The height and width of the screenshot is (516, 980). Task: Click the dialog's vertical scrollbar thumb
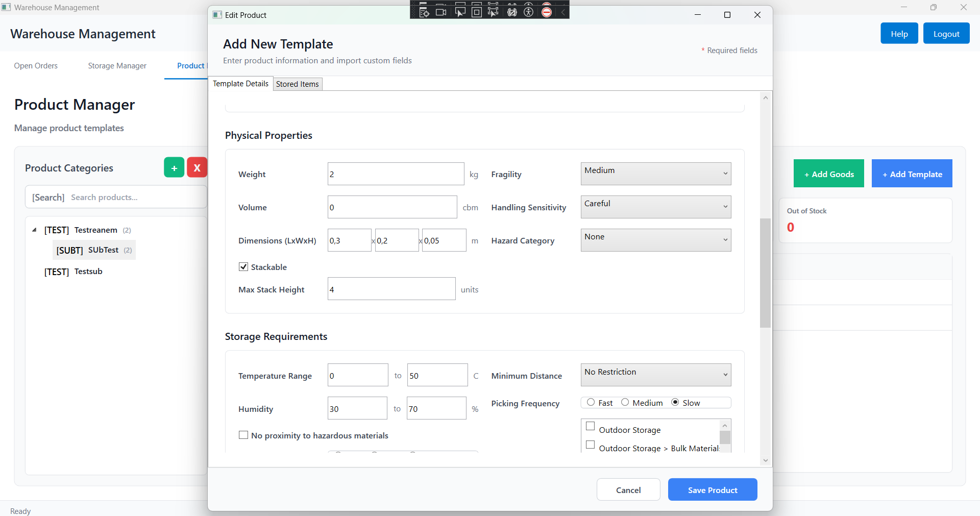pos(765,273)
